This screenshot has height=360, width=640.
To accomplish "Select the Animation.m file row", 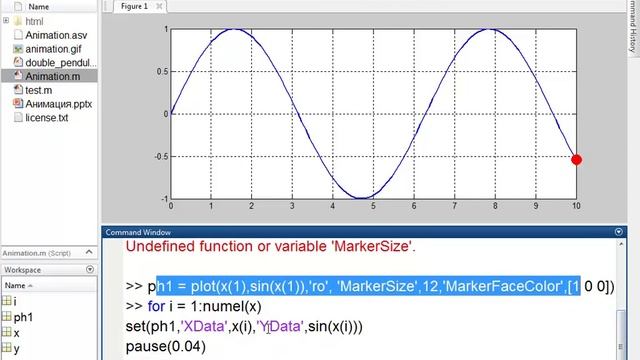I will click(49, 76).
